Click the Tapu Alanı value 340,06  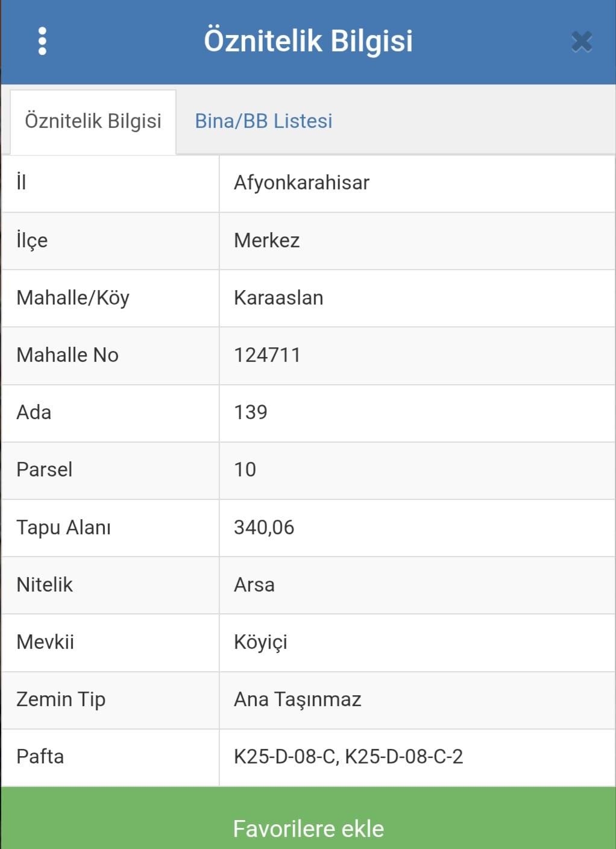pos(264,528)
